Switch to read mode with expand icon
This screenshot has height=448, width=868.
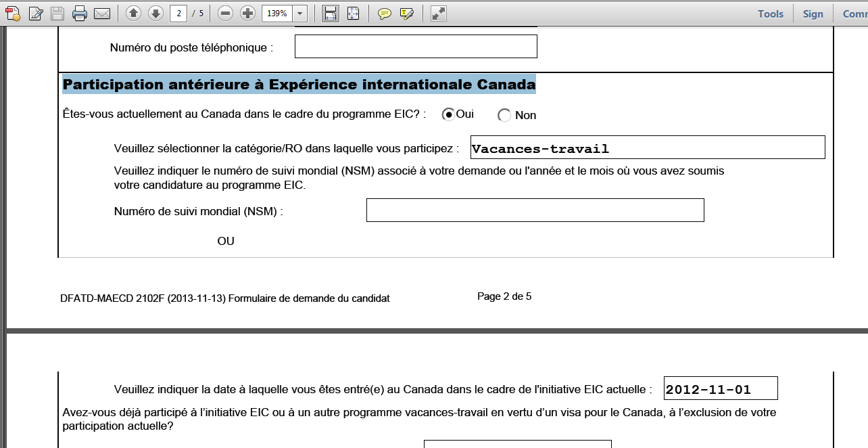439,14
